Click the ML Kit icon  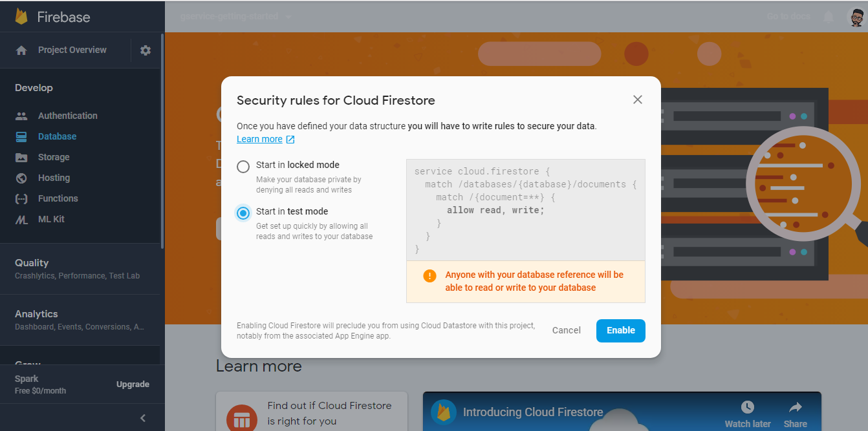21,220
